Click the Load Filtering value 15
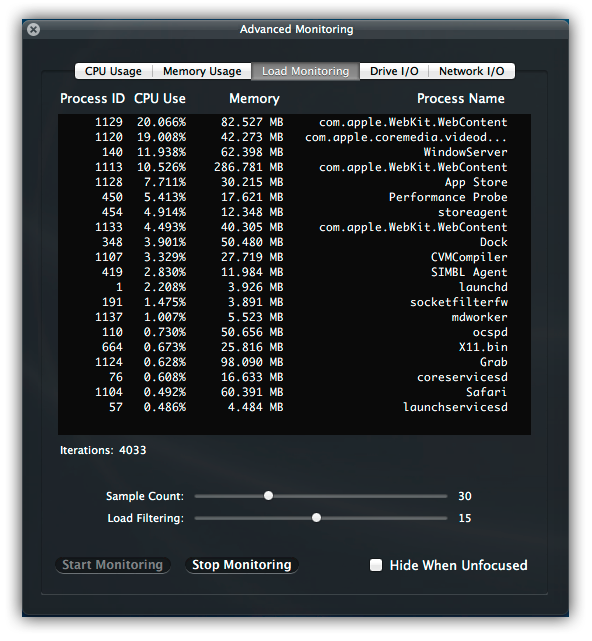This screenshot has height=641, width=592. 465,518
